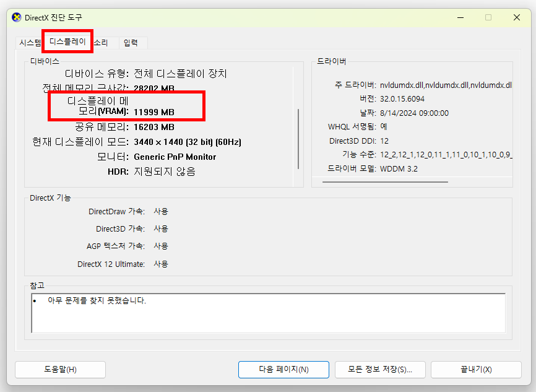536x392 pixels.
Task: Click the WHQL signed value 예
Action: (384, 127)
